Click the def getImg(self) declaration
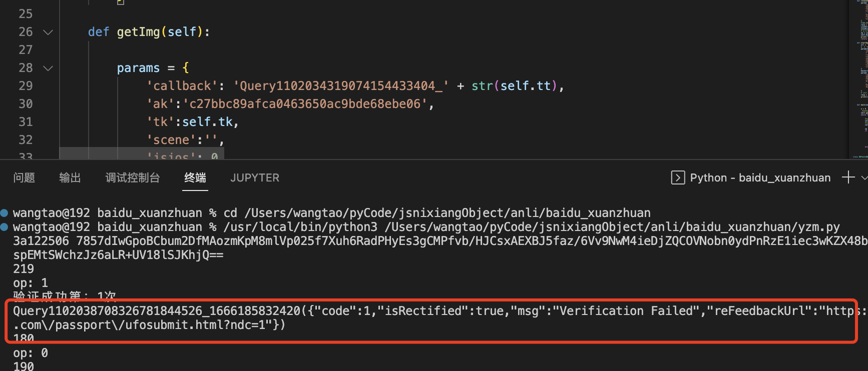 [149, 32]
